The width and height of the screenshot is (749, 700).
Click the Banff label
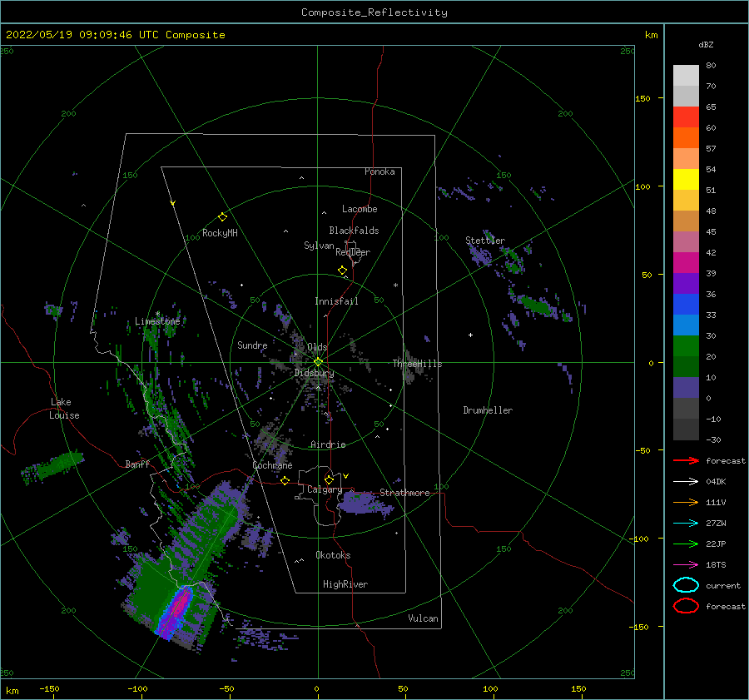(137, 464)
